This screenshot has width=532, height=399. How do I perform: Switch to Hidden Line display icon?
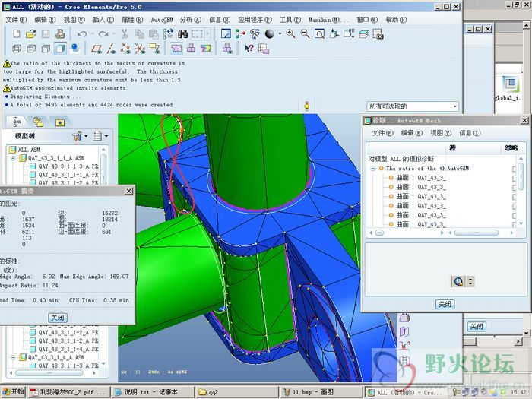31,49
